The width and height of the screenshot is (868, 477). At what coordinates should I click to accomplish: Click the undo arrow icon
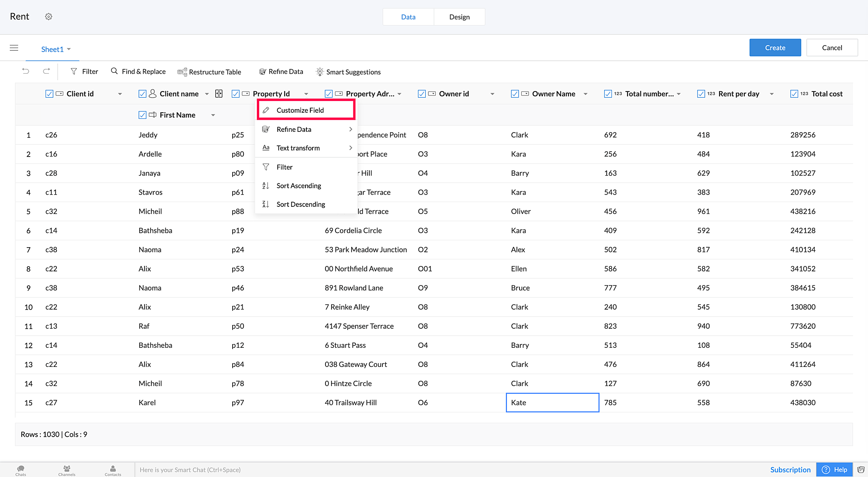(26, 71)
